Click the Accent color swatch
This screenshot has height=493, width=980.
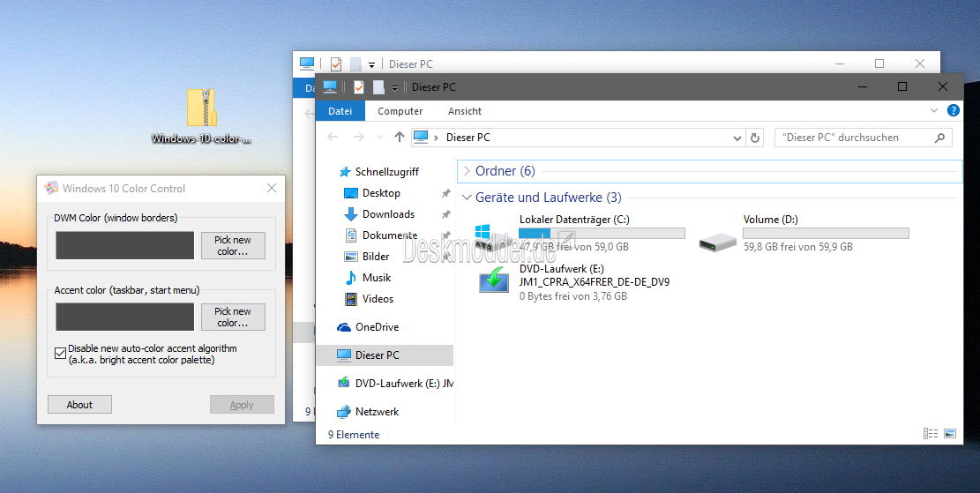point(124,317)
